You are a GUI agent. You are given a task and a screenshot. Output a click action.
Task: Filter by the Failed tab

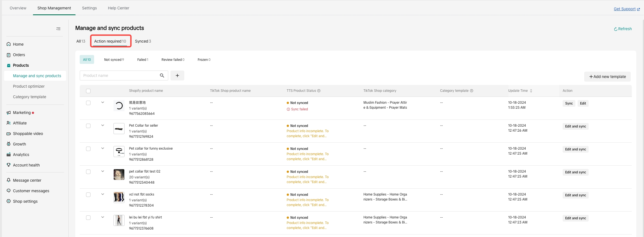click(143, 60)
